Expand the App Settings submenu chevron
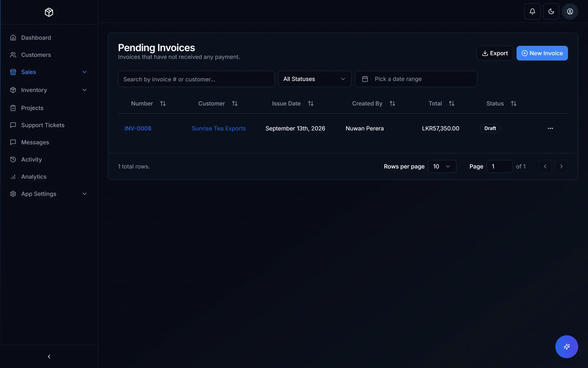The width and height of the screenshot is (588, 368). click(x=85, y=194)
